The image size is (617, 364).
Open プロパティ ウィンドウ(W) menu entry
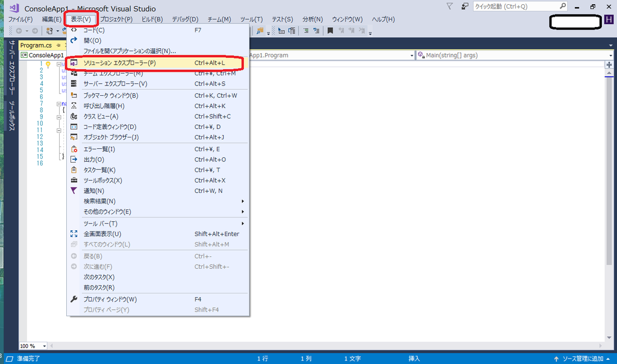point(158,300)
